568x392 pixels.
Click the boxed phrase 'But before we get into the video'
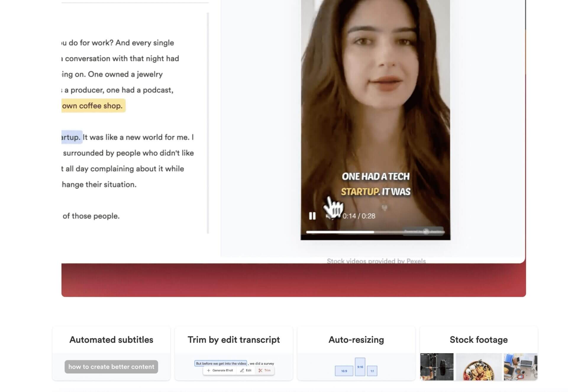pos(220,363)
